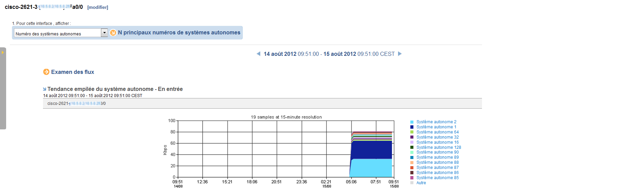This screenshot has height=190, width=644.
Task: Open Système autonome 2 legend link
Action: [436, 122]
